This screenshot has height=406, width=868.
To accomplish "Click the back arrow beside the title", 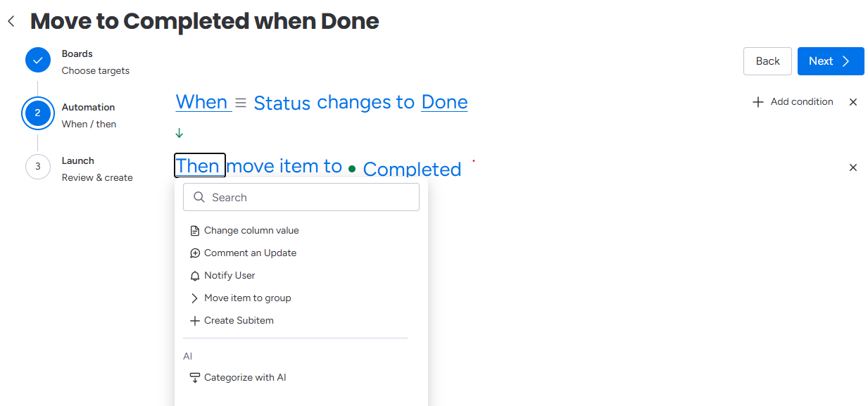I will click(11, 22).
